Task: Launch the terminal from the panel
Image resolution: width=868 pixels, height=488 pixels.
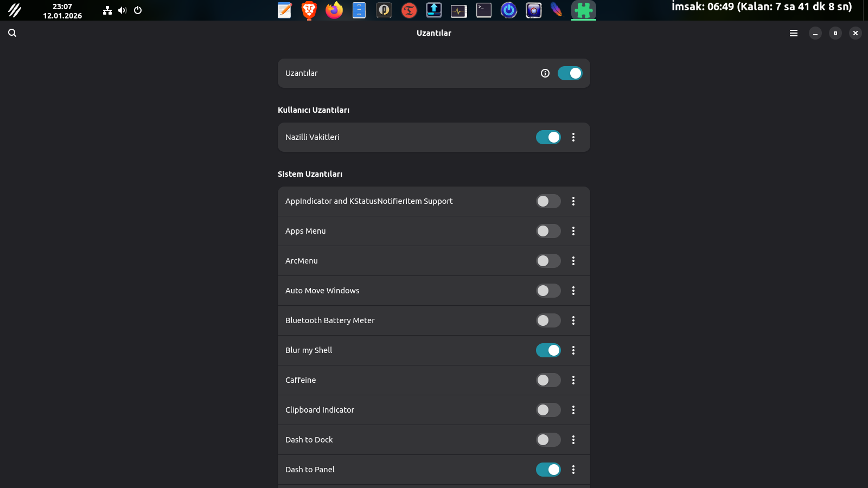Action: click(484, 10)
